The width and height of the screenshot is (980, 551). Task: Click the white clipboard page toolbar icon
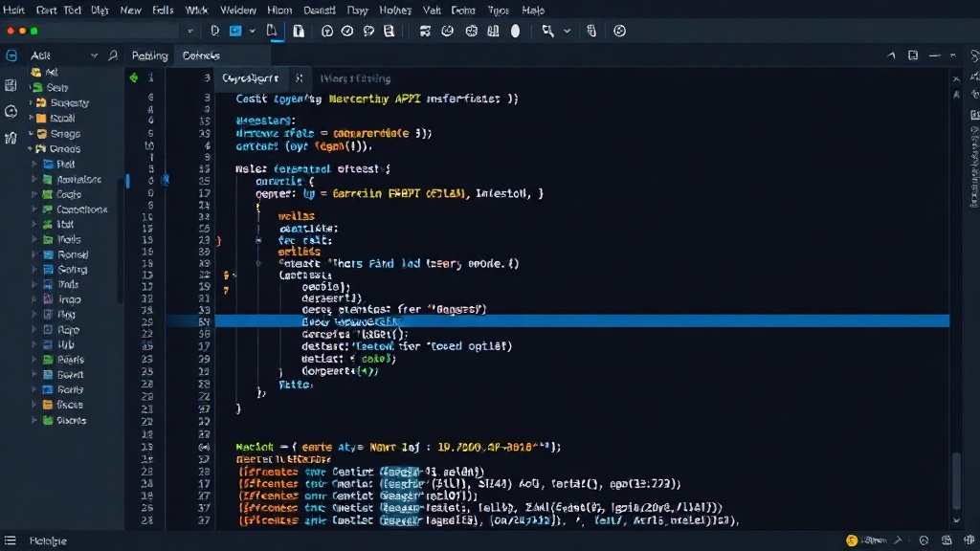tap(299, 32)
